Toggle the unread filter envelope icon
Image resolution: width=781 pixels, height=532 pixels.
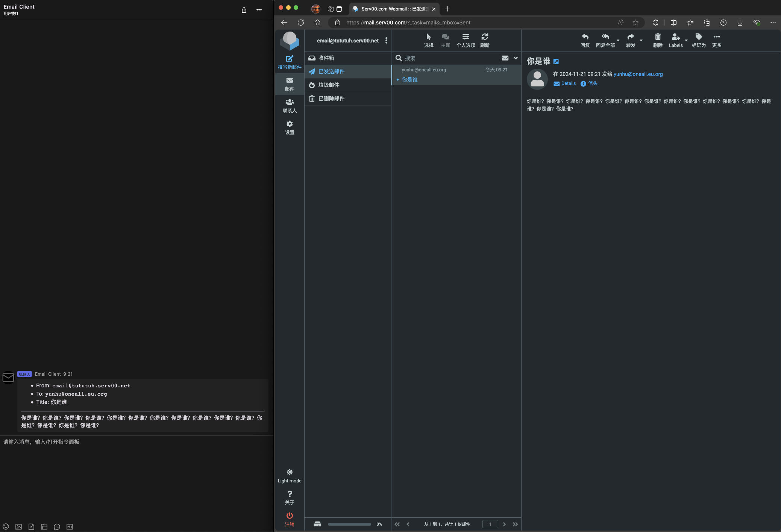coord(505,58)
